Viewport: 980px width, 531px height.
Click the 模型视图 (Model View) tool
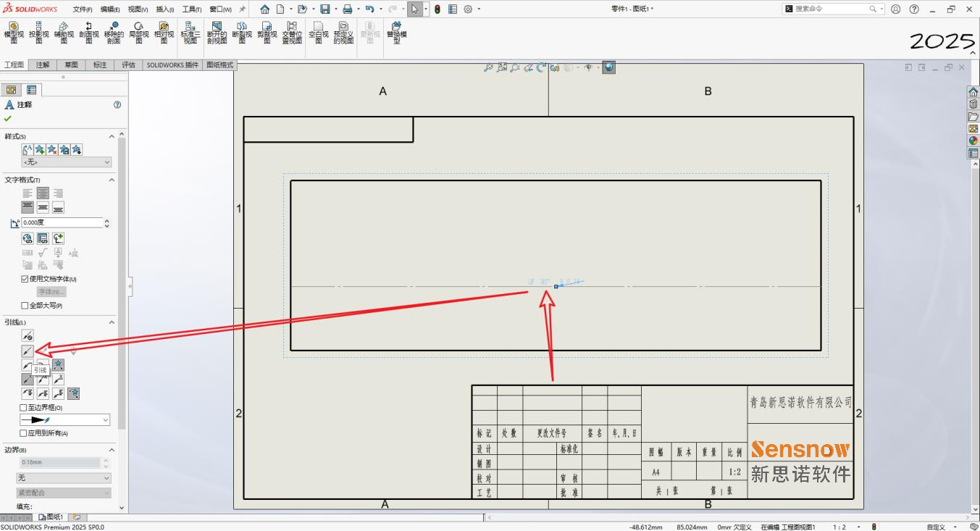point(14,33)
